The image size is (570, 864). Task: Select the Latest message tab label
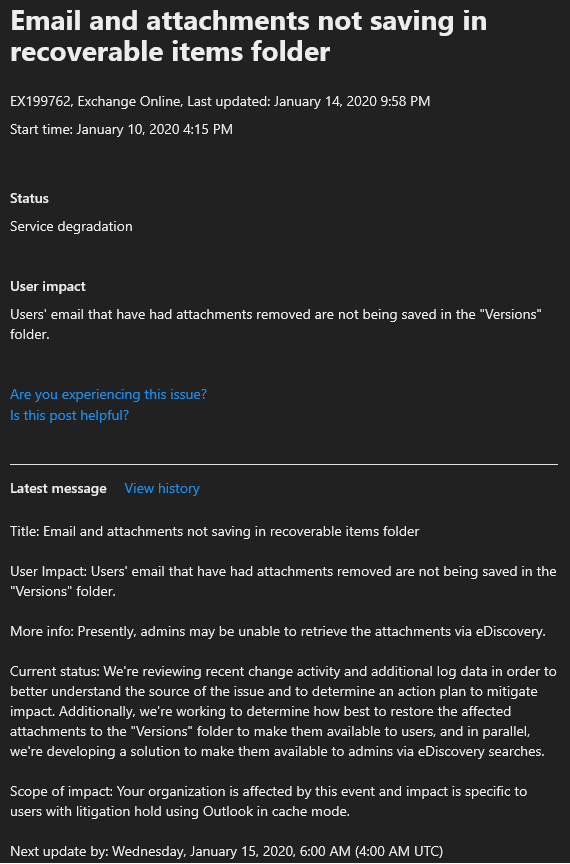(x=58, y=489)
